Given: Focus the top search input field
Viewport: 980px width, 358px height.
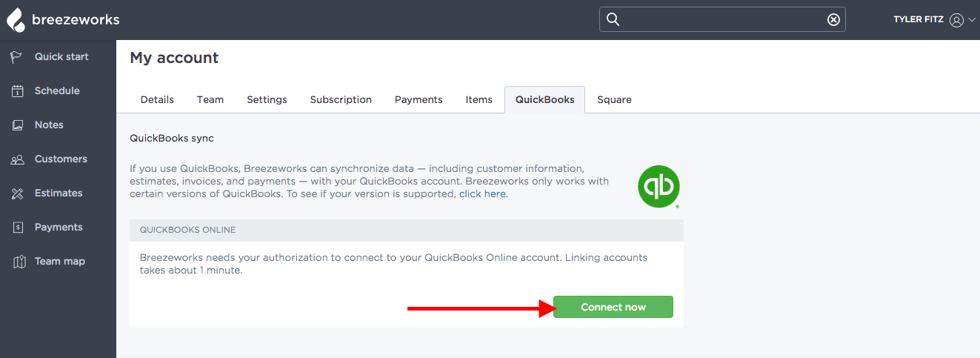Looking at the screenshot, I should click(x=722, y=19).
